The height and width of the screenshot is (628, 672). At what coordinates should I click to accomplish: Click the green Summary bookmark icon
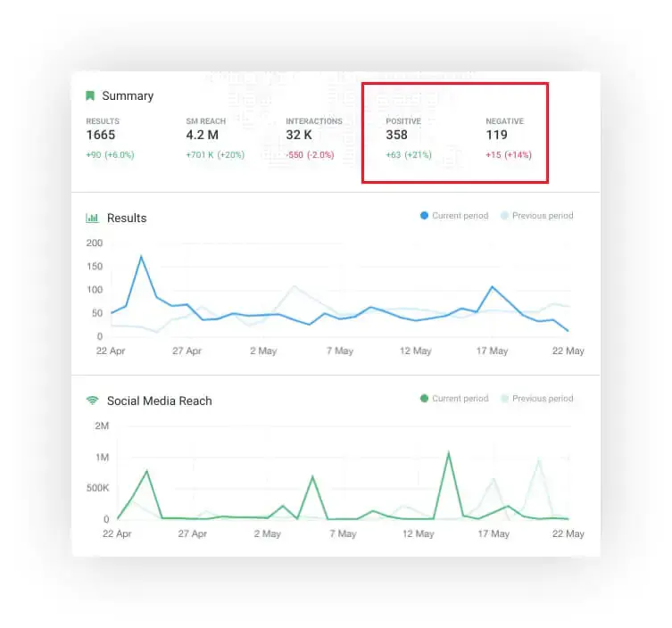(x=90, y=96)
